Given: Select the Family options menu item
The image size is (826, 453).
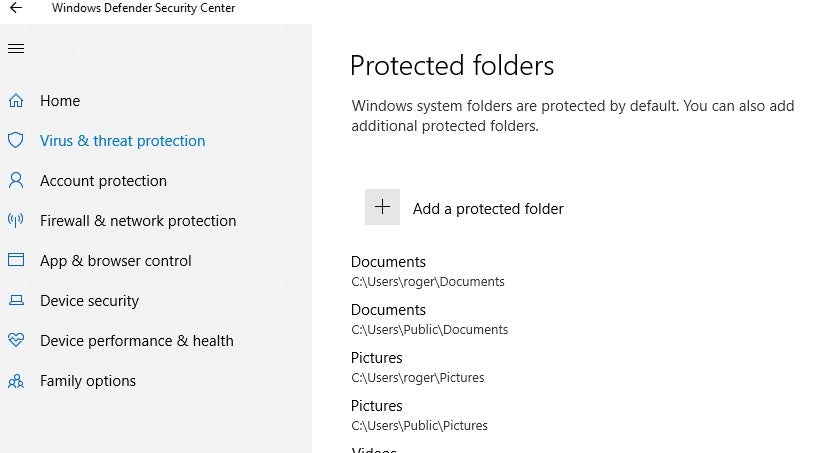Looking at the screenshot, I should click(88, 381).
